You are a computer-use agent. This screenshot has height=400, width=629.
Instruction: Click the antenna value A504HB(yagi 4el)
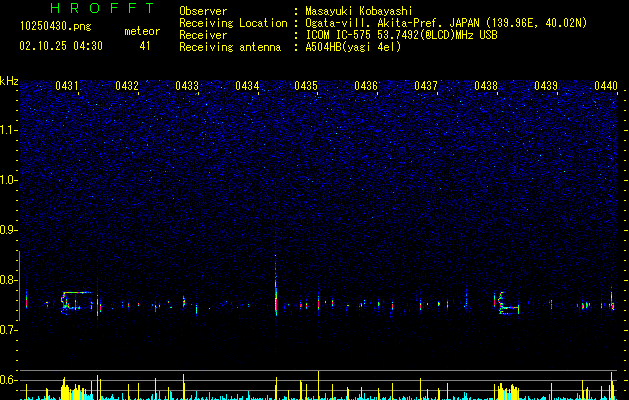(x=353, y=47)
